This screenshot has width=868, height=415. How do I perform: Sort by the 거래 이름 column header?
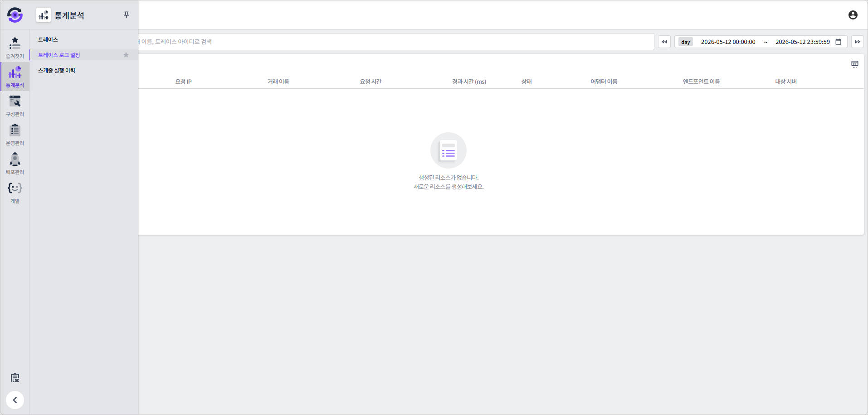(278, 82)
